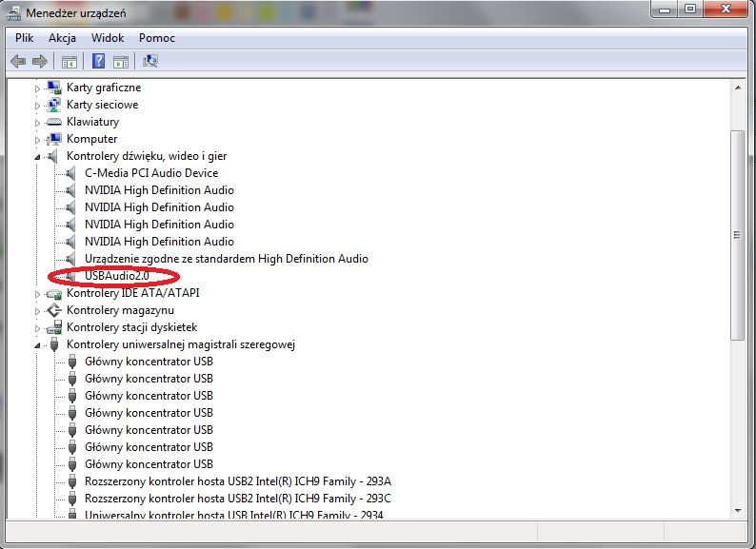Maximize the Menedżer urządzeń window
This screenshot has width=756, height=549.
[x=690, y=10]
